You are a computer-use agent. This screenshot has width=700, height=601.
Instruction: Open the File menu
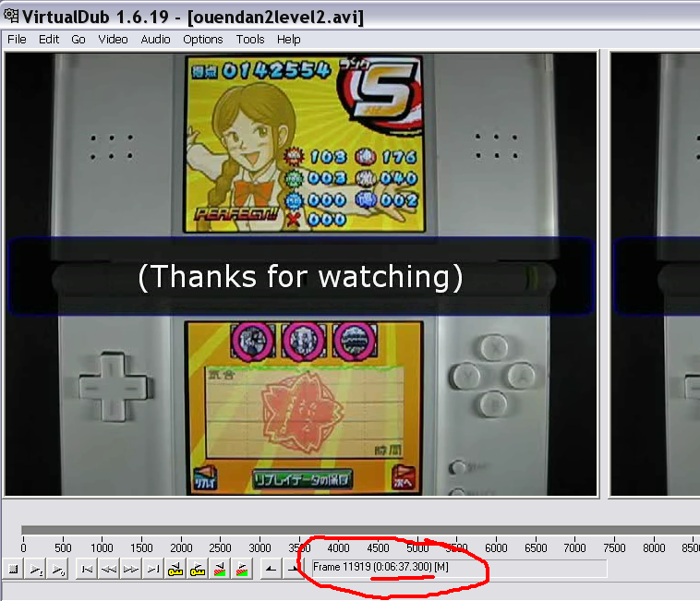(17, 40)
